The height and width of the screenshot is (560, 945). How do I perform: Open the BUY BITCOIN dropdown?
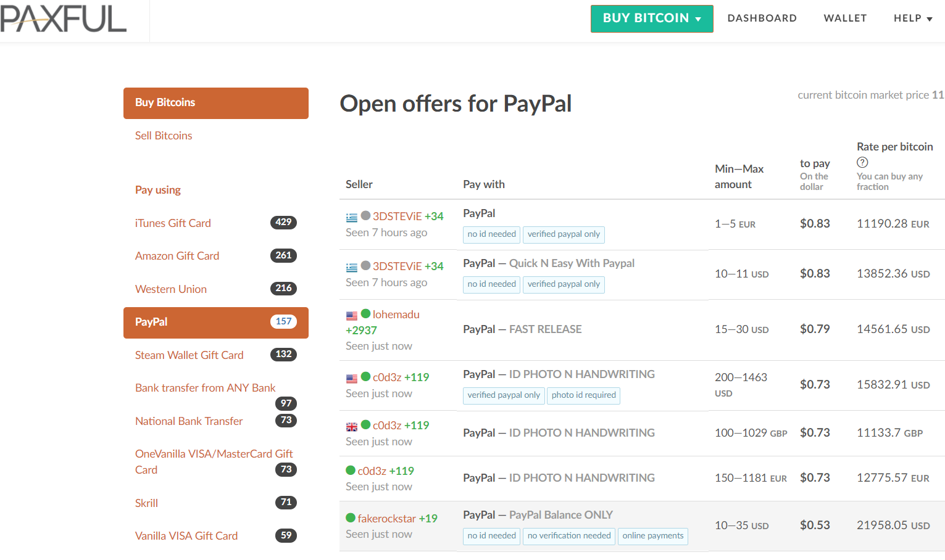652,19
